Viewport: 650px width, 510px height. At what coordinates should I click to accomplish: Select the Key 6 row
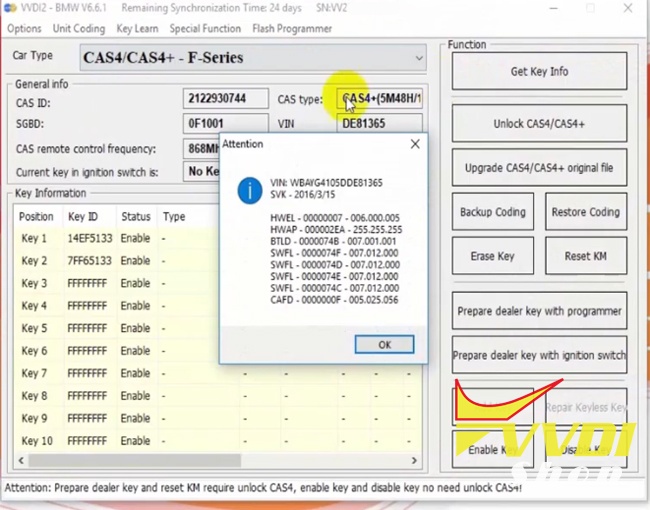click(116, 351)
